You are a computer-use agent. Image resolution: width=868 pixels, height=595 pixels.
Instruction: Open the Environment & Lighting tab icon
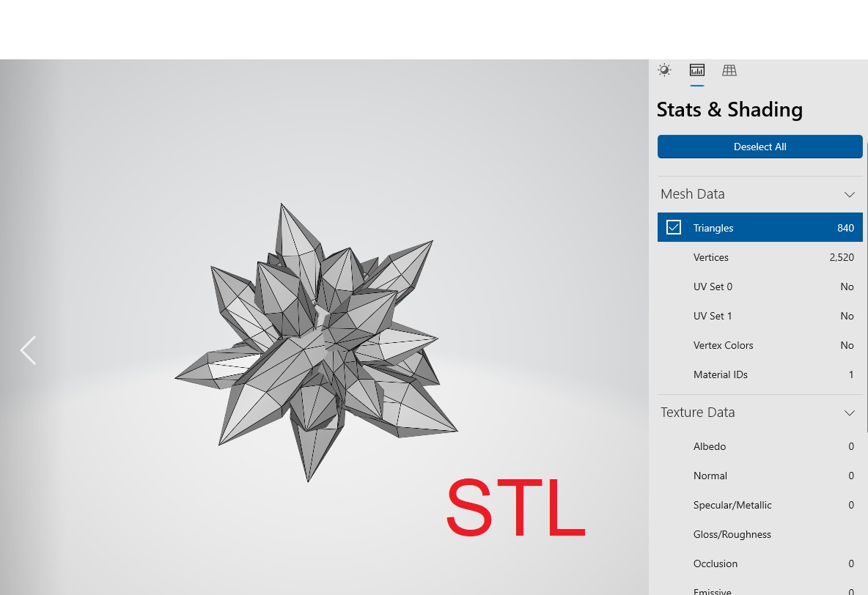[x=664, y=70]
